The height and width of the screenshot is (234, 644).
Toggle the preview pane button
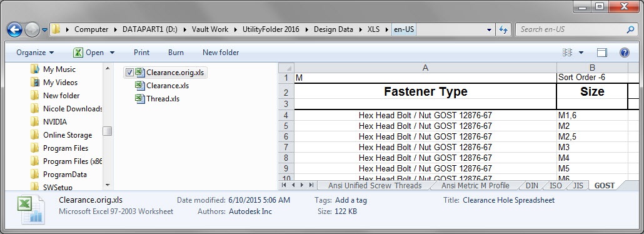[x=602, y=53]
